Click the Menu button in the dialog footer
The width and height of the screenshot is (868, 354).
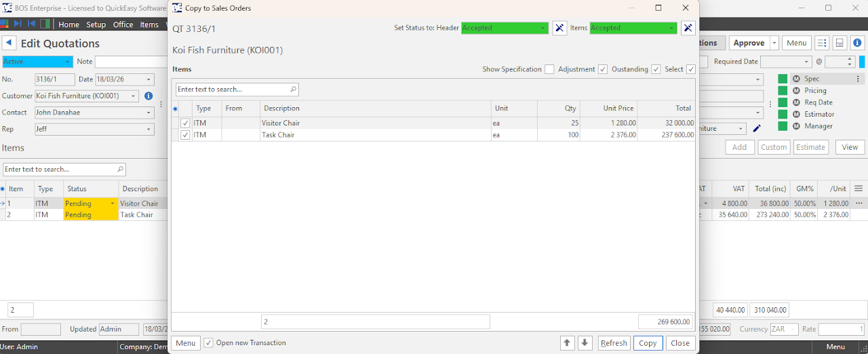[186, 343]
